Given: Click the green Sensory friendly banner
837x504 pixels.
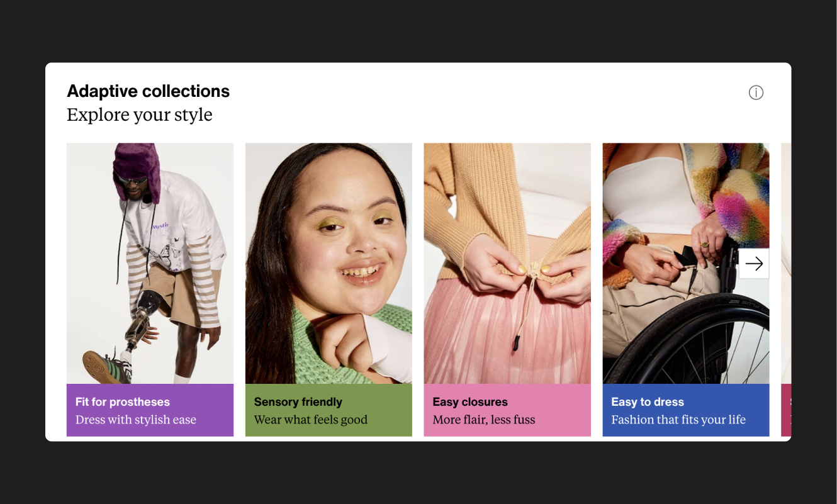Looking at the screenshot, I should coord(329,410).
